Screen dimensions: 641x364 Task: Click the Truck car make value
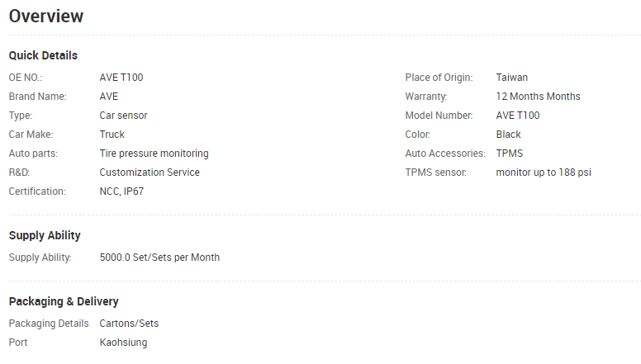(x=112, y=135)
